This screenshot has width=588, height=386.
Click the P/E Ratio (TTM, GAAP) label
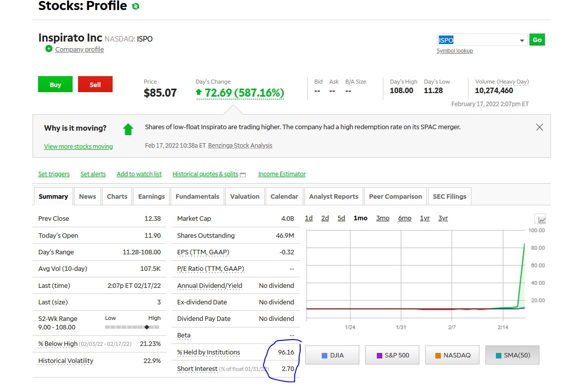pyautogui.click(x=210, y=269)
